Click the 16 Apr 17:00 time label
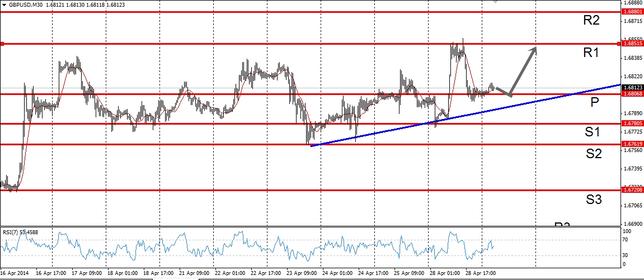Viewport: 644px width, 280px height. coord(50,273)
